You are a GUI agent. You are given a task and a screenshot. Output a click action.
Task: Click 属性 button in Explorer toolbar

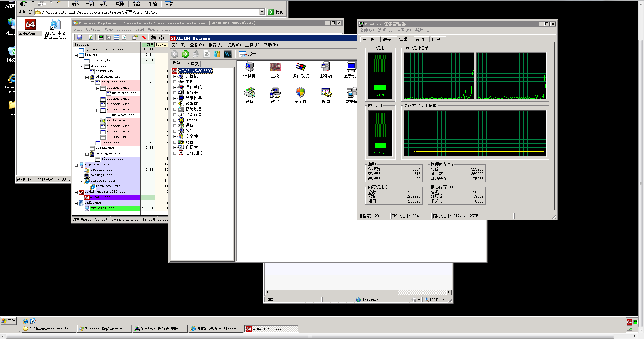pyautogui.click(x=120, y=4)
